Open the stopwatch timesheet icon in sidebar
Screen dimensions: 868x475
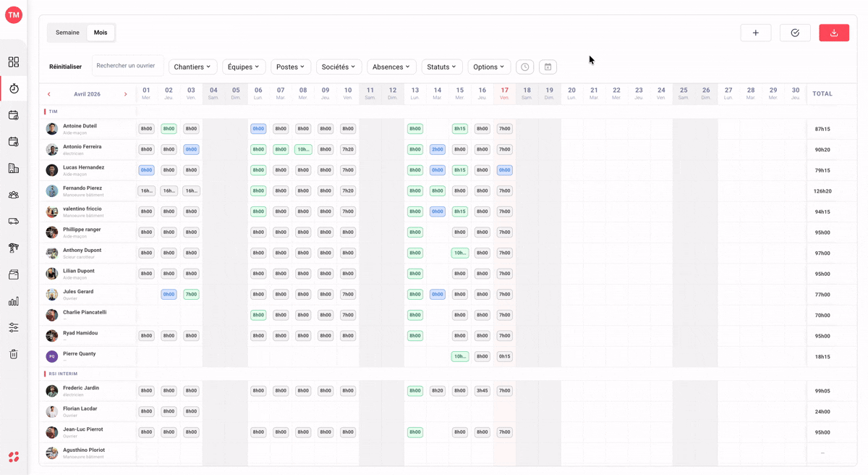point(14,88)
